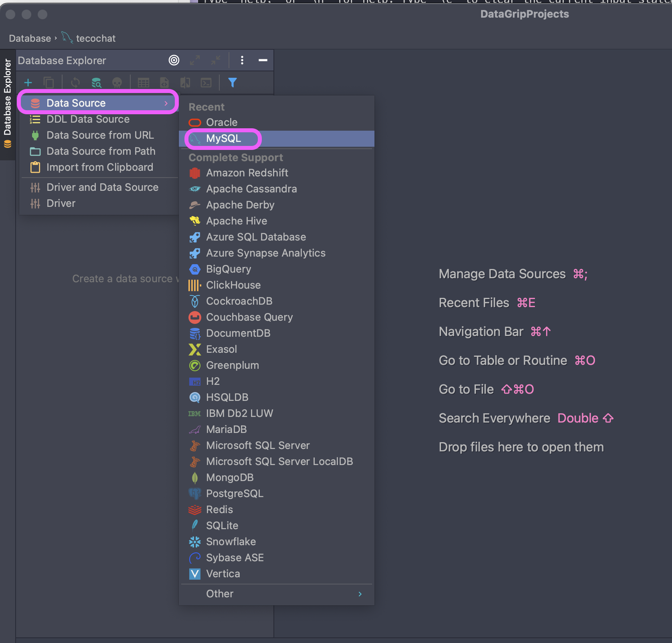The width and height of the screenshot is (672, 643).
Task: Open query console icon
Action: [206, 83]
